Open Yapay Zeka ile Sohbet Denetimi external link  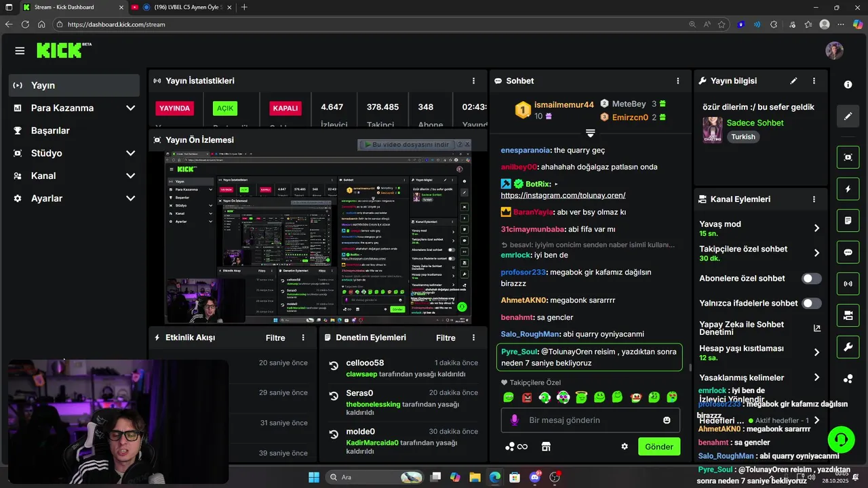(816, 328)
